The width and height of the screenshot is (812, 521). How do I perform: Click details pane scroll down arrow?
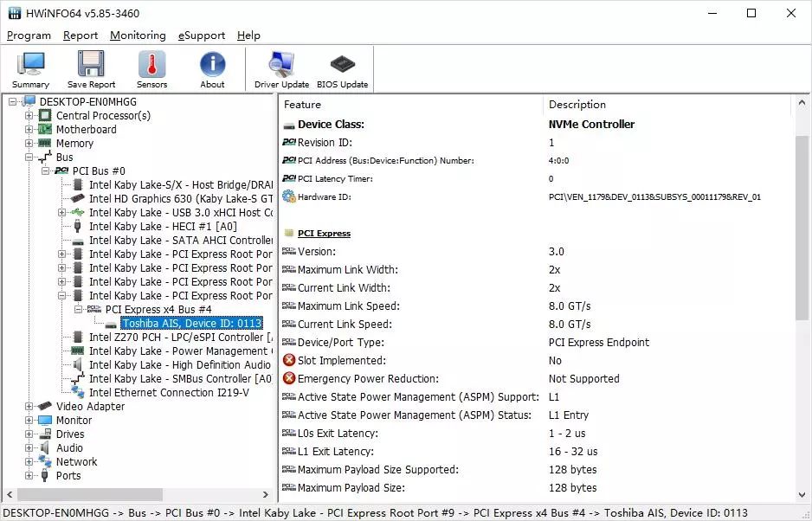(x=802, y=494)
